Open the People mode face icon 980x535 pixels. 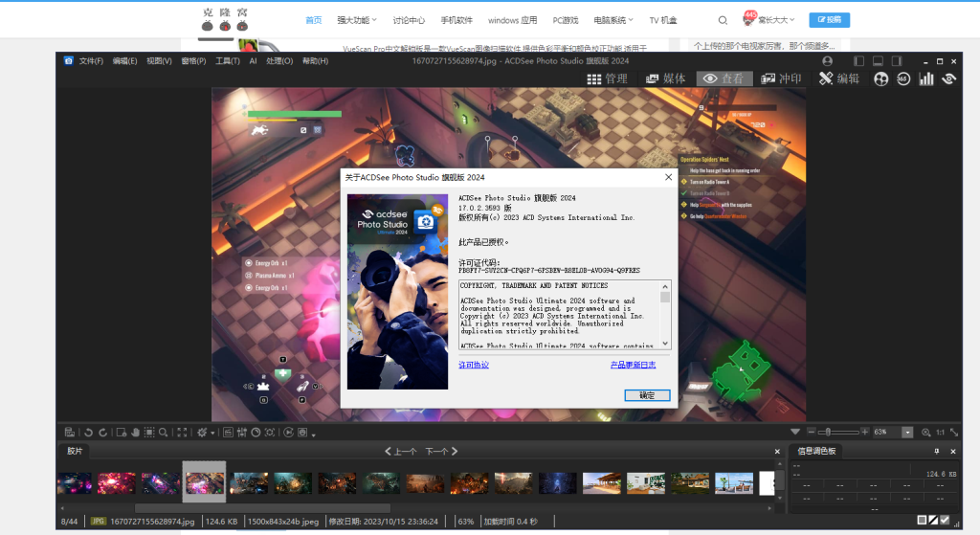[x=880, y=78]
